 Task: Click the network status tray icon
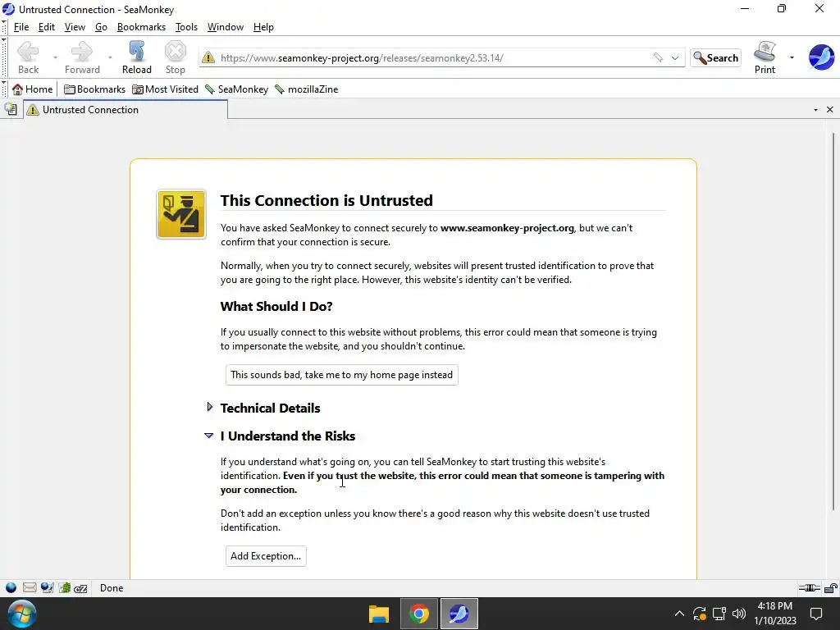click(719, 614)
